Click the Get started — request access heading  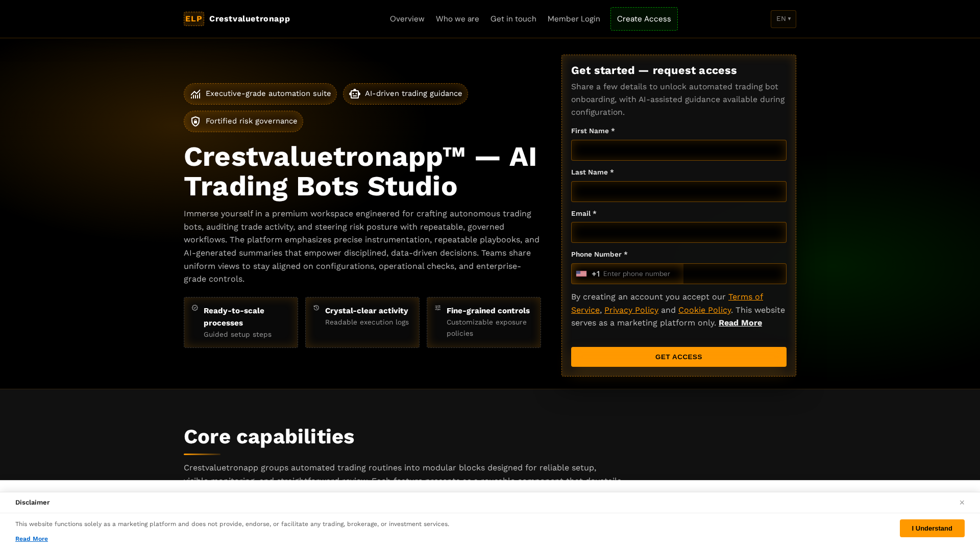pyautogui.click(x=654, y=70)
